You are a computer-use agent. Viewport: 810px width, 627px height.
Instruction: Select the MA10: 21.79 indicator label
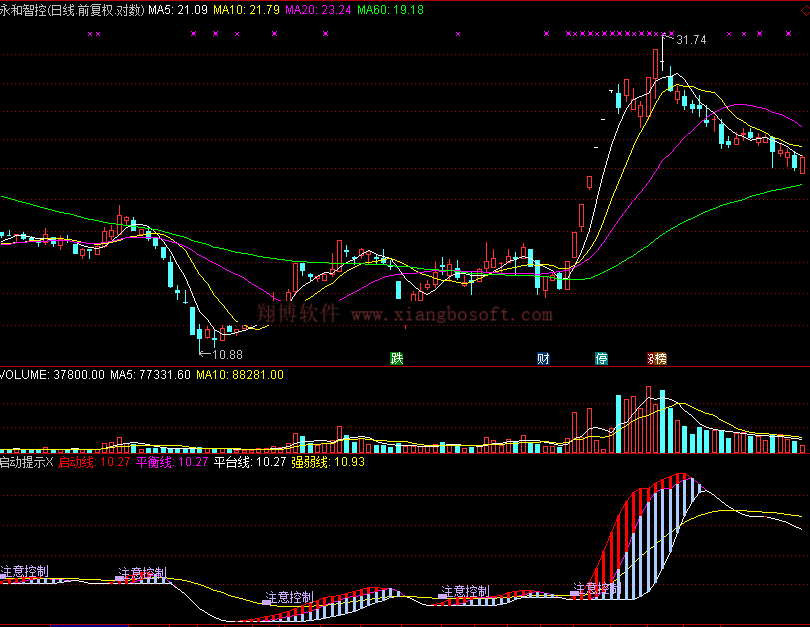246,9
